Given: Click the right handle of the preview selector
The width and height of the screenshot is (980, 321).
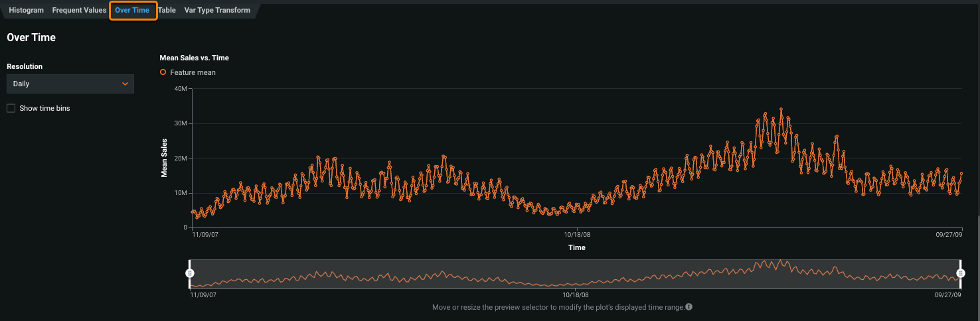Looking at the screenshot, I should (x=960, y=273).
